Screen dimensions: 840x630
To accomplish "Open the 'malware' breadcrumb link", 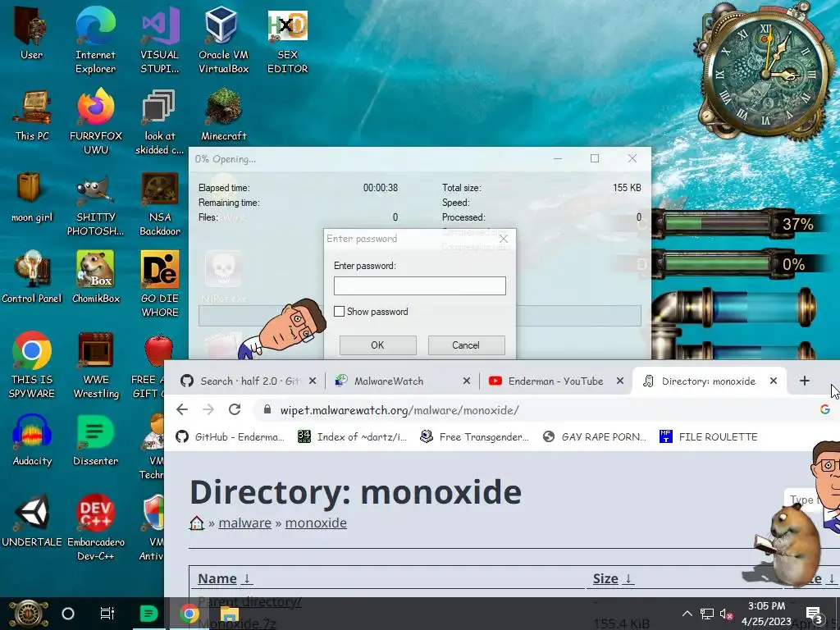I will [x=244, y=523].
